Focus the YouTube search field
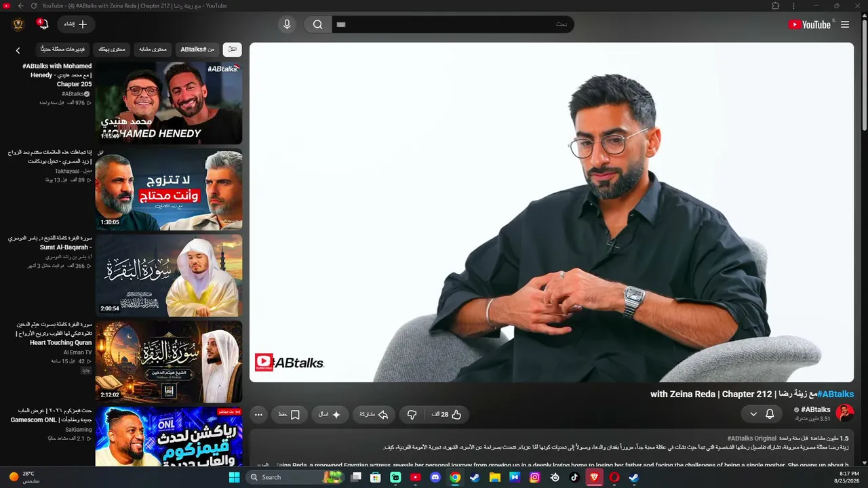868x488 pixels. 452,24
